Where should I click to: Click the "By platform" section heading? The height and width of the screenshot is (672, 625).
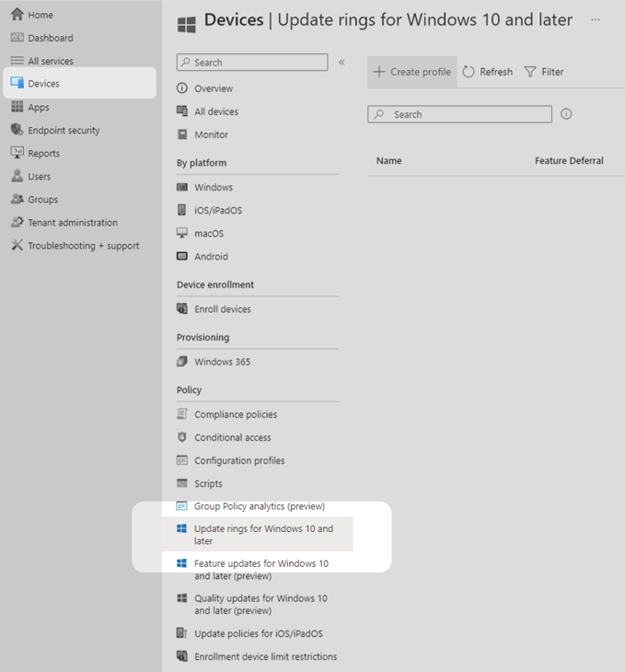pos(202,163)
